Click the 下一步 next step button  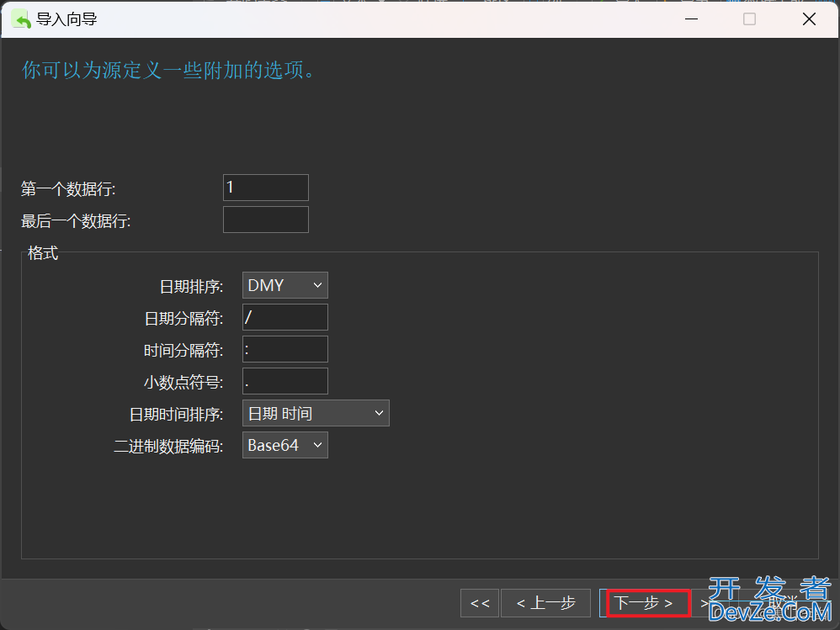pyautogui.click(x=645, y=603)
